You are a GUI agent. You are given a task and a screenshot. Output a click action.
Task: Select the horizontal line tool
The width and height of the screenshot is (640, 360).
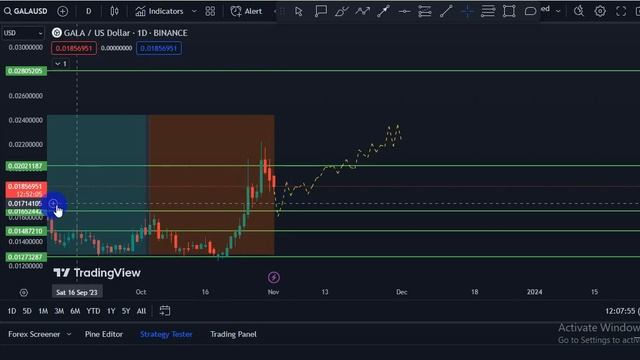point(404,11)
